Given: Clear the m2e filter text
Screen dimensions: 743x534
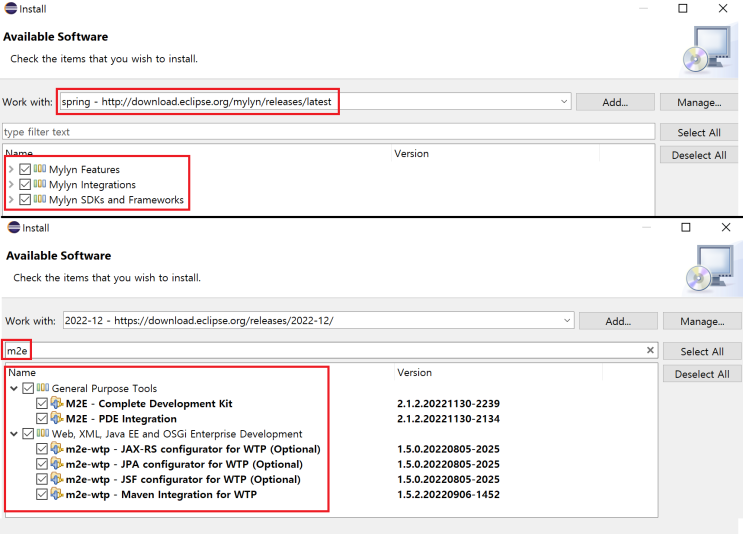Looking at the screenshot, I should coord(650,350).
